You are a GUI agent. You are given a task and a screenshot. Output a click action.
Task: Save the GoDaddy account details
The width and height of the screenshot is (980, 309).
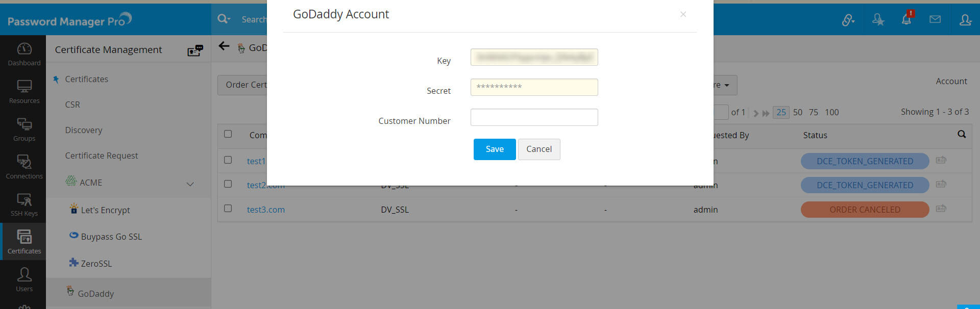point(494,149)
